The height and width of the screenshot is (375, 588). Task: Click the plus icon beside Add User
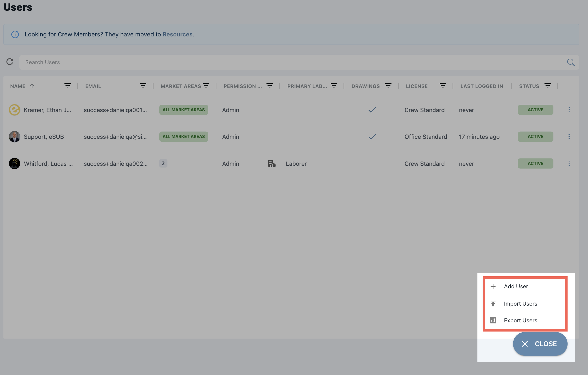[x=493, y=286]
